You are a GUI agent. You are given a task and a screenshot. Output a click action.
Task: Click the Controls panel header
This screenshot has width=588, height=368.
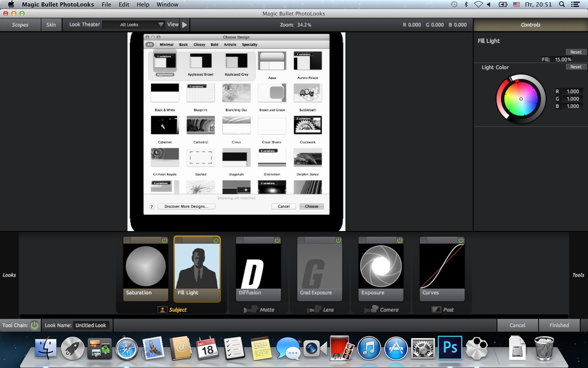point(531,25)
